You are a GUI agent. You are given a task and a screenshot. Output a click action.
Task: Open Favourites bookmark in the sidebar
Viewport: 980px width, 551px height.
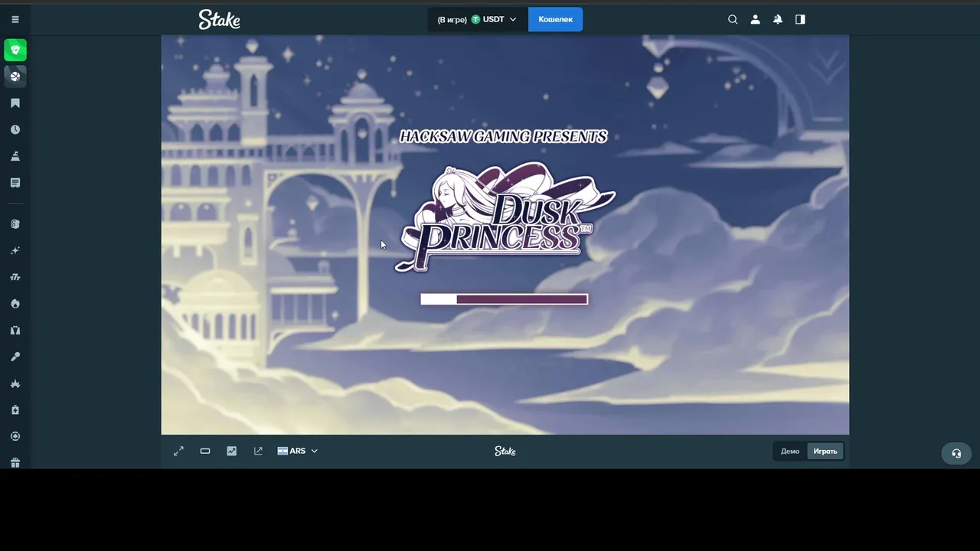pos(15,103)
